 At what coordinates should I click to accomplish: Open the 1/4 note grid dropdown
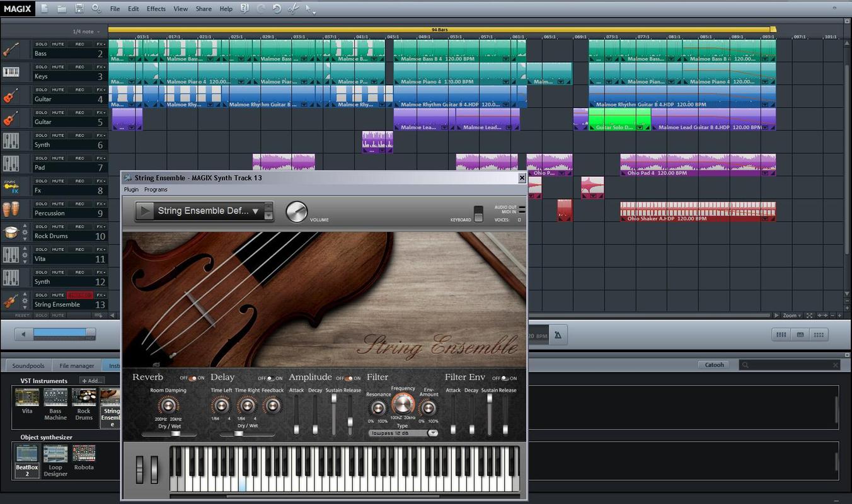point(86,31)
